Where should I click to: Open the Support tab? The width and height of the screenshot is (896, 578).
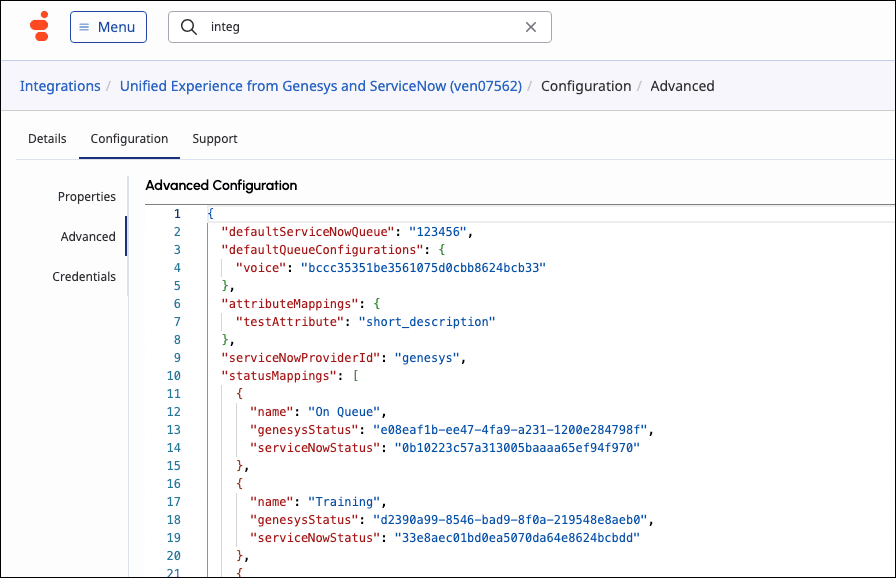point(215,139)
